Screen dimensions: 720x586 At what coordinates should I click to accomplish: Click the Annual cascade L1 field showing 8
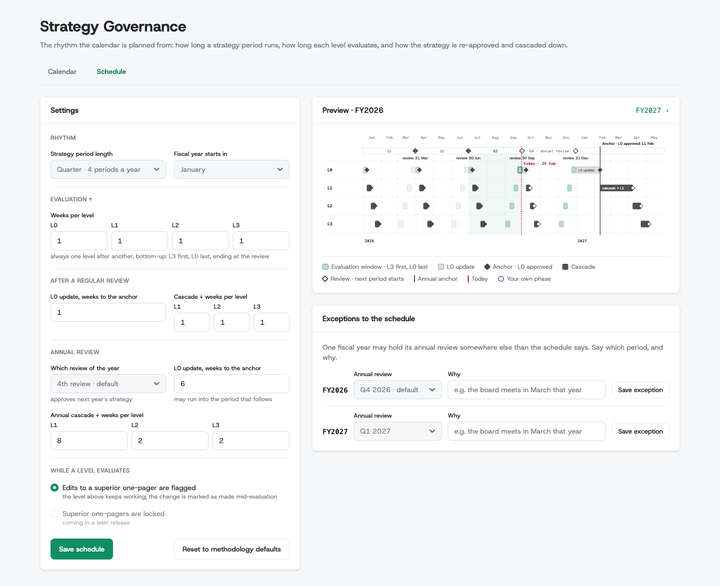tap(89, 440)
